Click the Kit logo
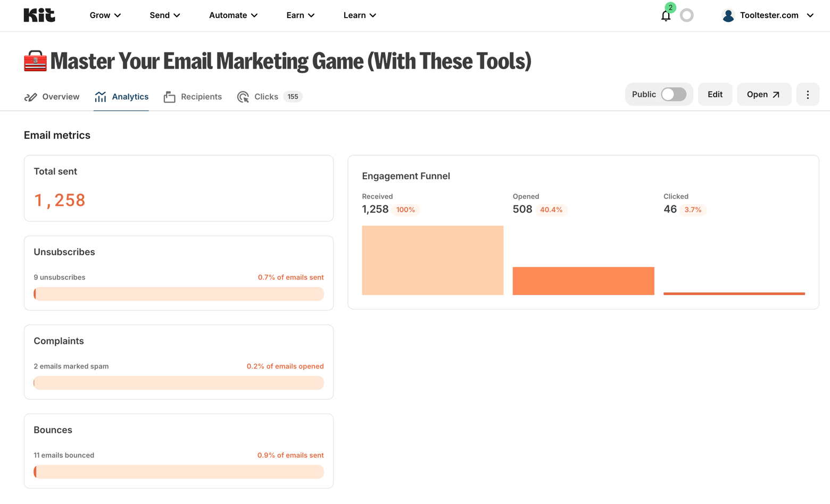 [39, 15]
